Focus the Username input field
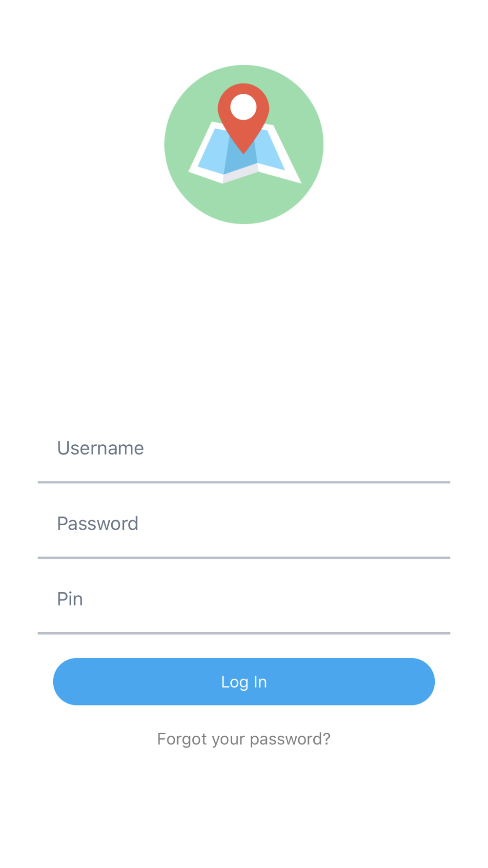The width and height of the screenshot is (488, 868). 244,449
